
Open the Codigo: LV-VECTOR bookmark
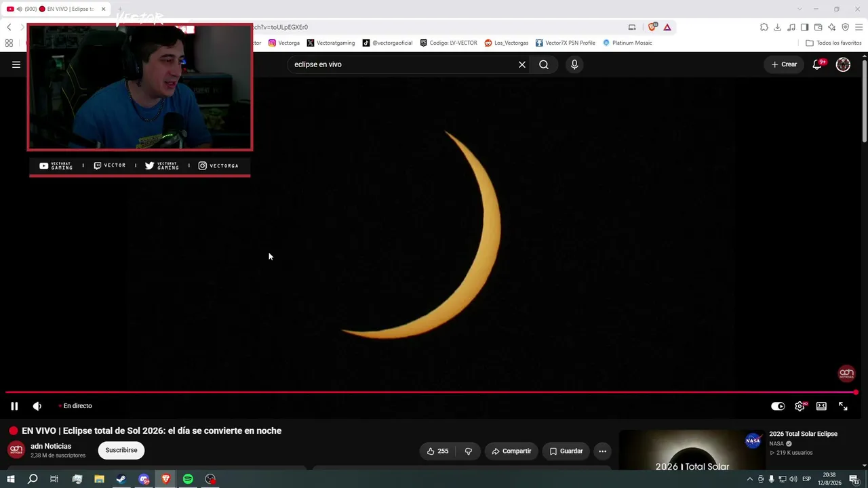(448, 43)
